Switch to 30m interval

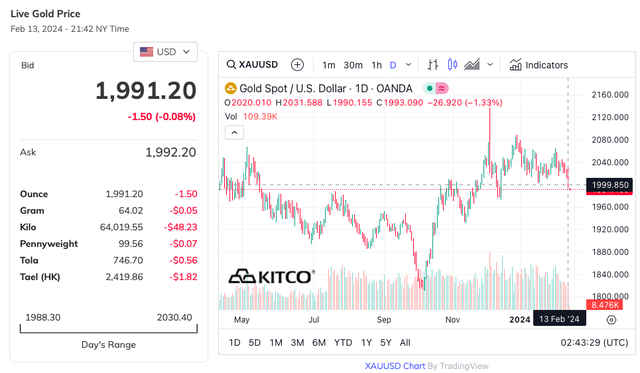coord(353,65)
